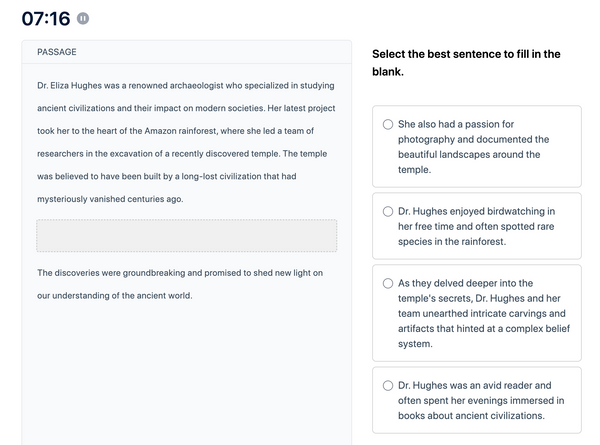Click 'Select the best sentence' question heading
Screen dimensions: 600x445
pos(466,63)
